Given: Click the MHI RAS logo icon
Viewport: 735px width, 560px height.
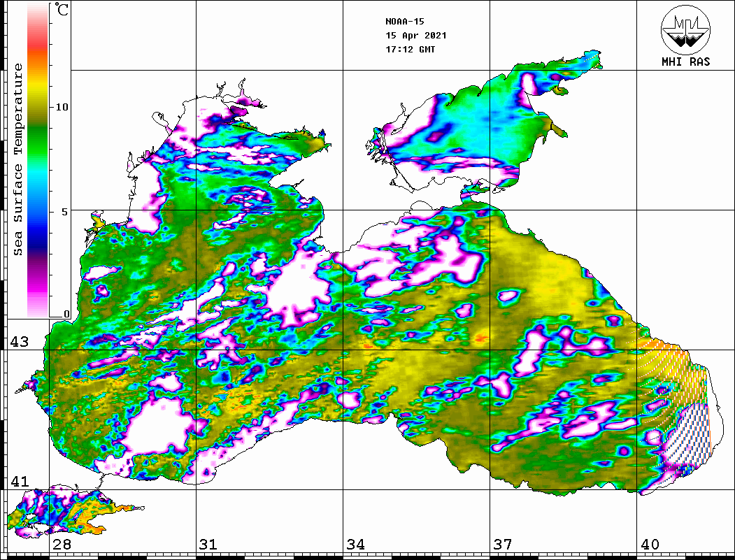Looking at the screenshot, I should point(685,29).
